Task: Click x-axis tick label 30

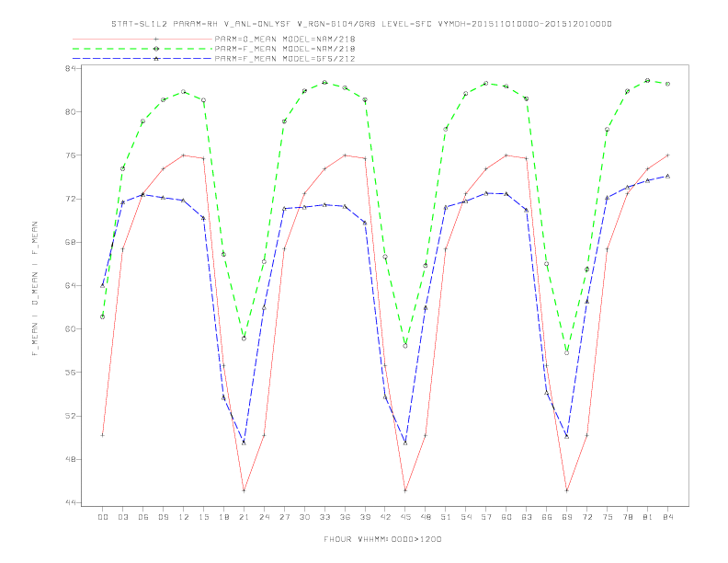Action: [x=304, y=517]
